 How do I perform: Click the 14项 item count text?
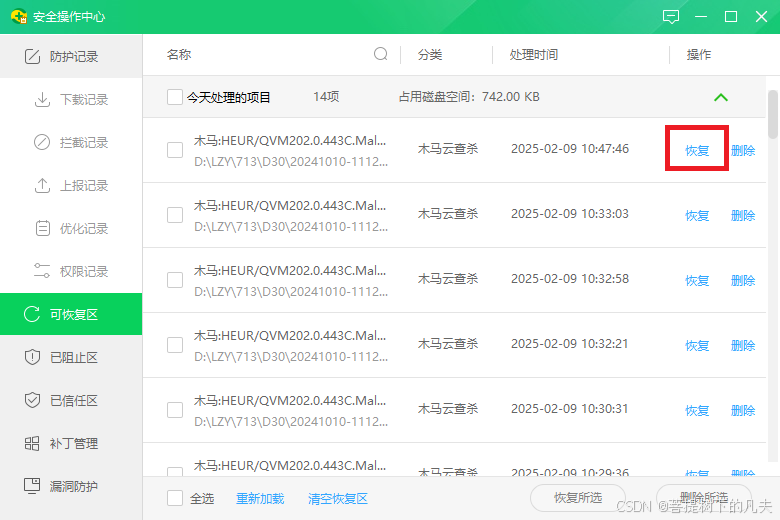[x=326, y=97]
